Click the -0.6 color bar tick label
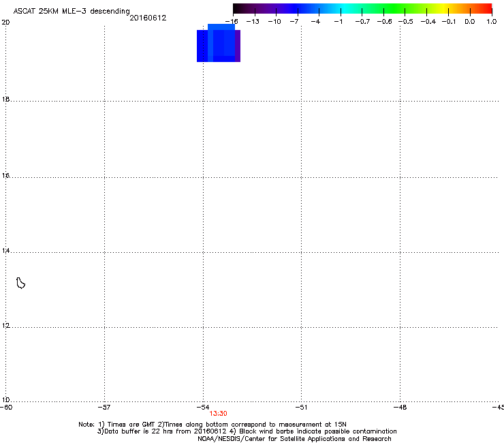This screenshot has width=504, height=443. click(384, 22)
